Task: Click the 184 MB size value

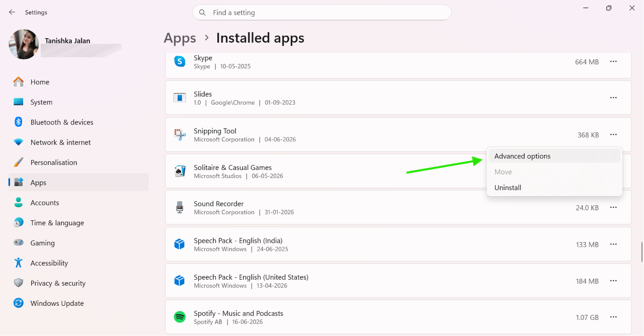Action: (587, 281)
